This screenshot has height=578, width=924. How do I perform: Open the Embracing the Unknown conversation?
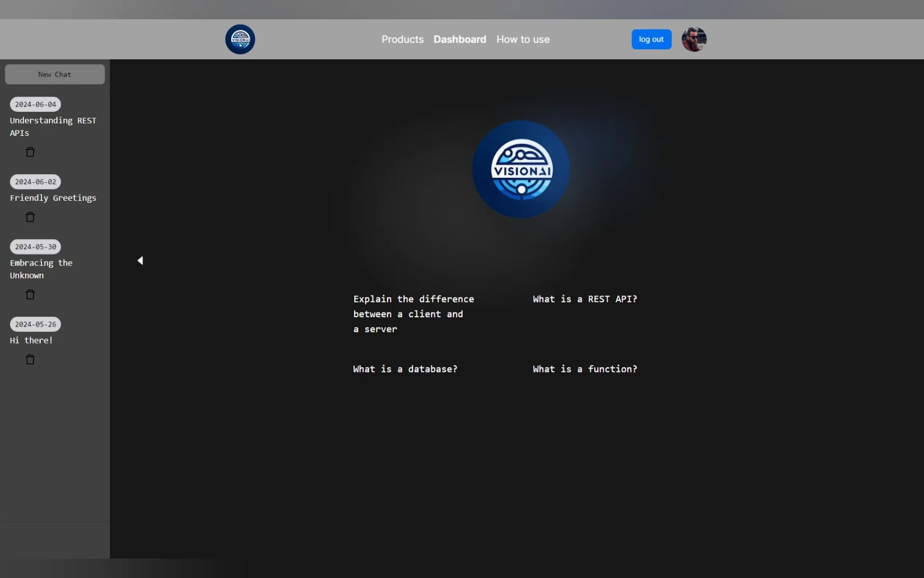(x=41, y=269)
